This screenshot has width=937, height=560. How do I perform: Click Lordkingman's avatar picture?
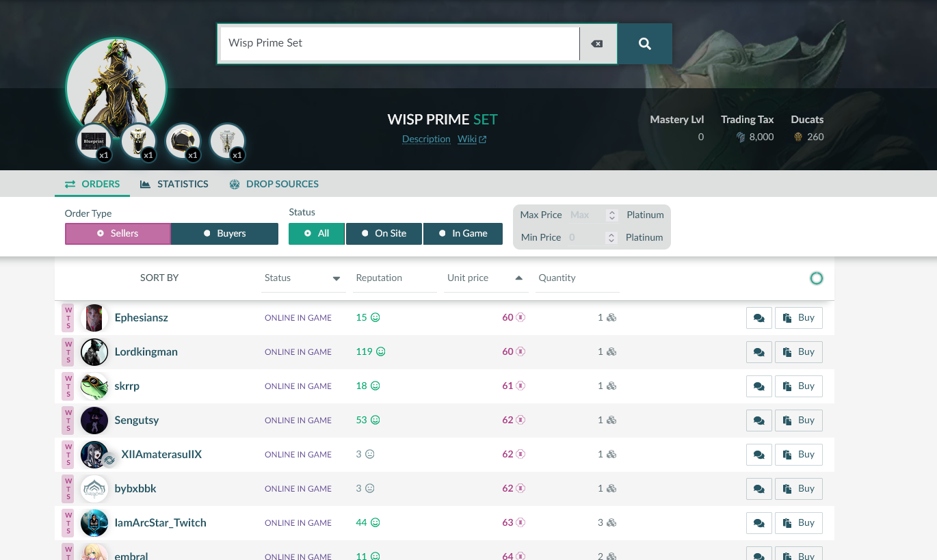tap(94, 352)
